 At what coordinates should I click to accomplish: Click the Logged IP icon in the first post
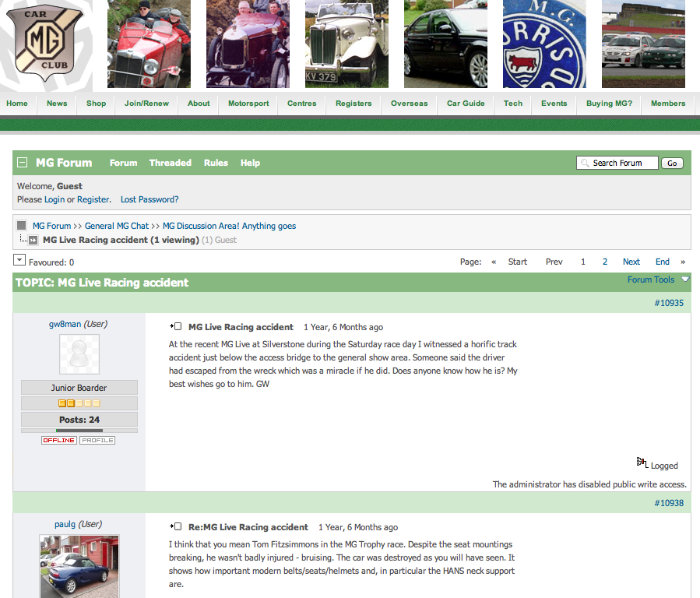642,463
